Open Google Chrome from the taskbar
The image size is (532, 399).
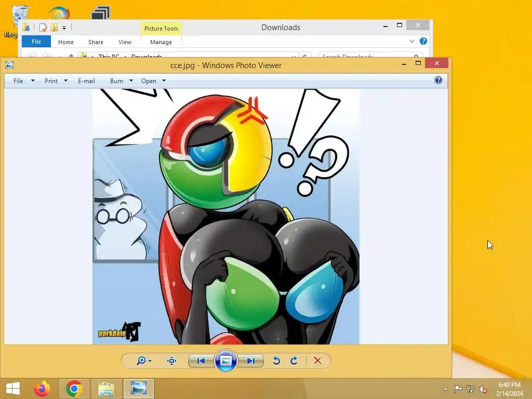point(74,389)
